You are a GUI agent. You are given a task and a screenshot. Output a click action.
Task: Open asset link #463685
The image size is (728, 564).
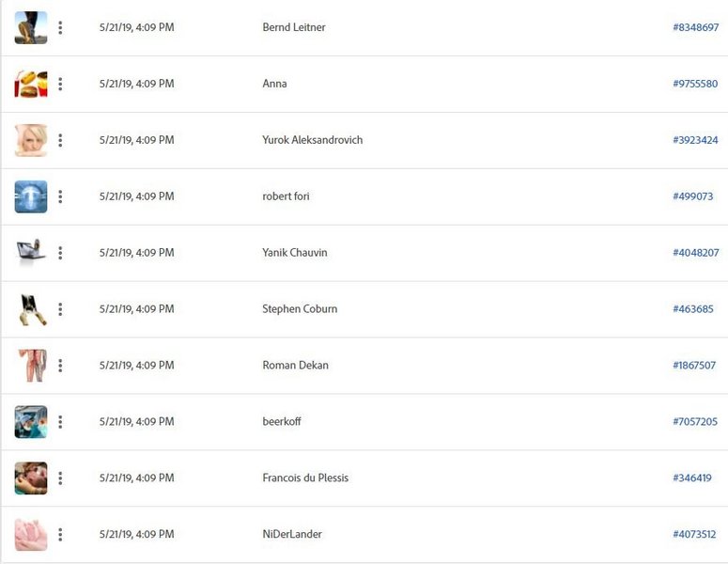pos(692,309)
